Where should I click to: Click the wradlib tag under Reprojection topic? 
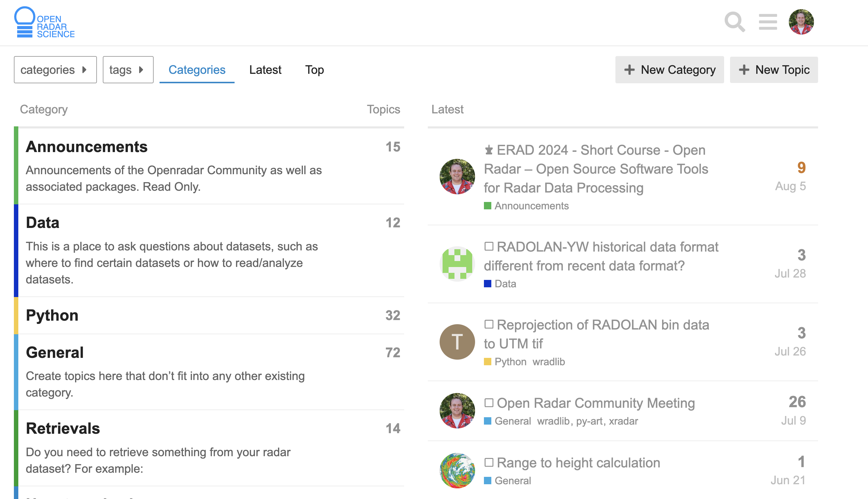click(549, 362)
